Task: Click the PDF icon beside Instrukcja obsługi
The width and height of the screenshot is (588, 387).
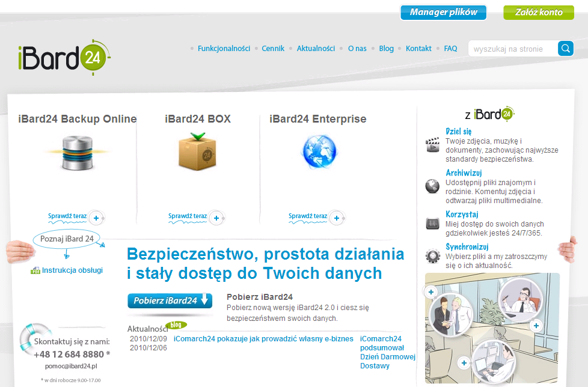Action: pyautogui.click(x=35, y=270)
